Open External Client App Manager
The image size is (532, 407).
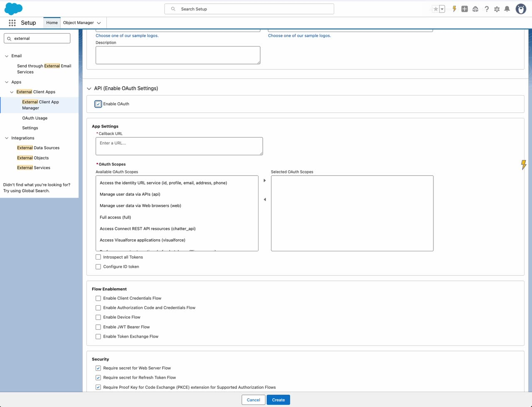[40, 105]
